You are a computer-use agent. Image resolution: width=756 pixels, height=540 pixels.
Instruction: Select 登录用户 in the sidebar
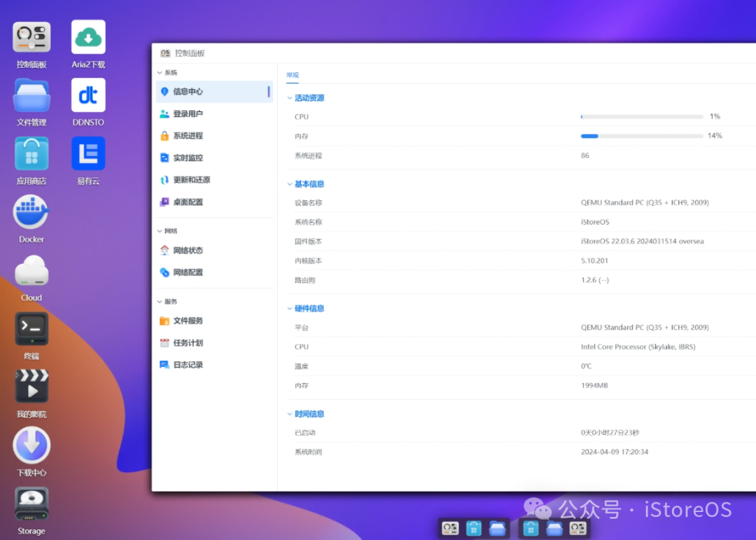coord(188,114)
